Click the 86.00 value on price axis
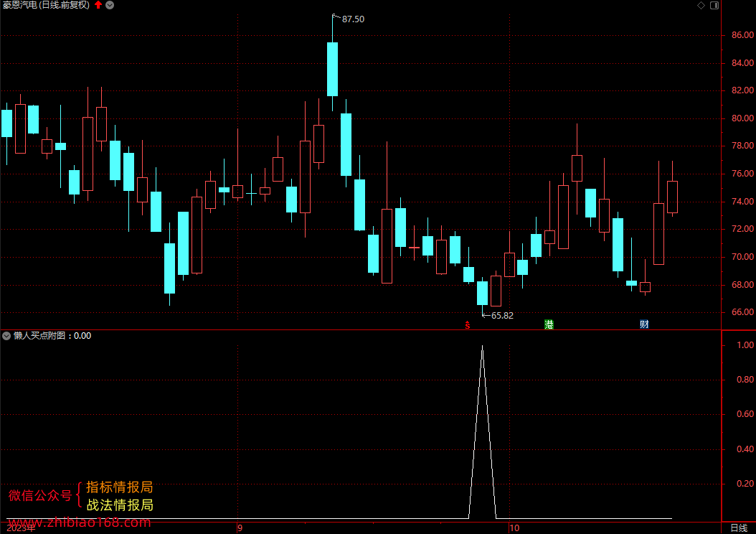Screen dimensions: 756x534 pos(742,34)
